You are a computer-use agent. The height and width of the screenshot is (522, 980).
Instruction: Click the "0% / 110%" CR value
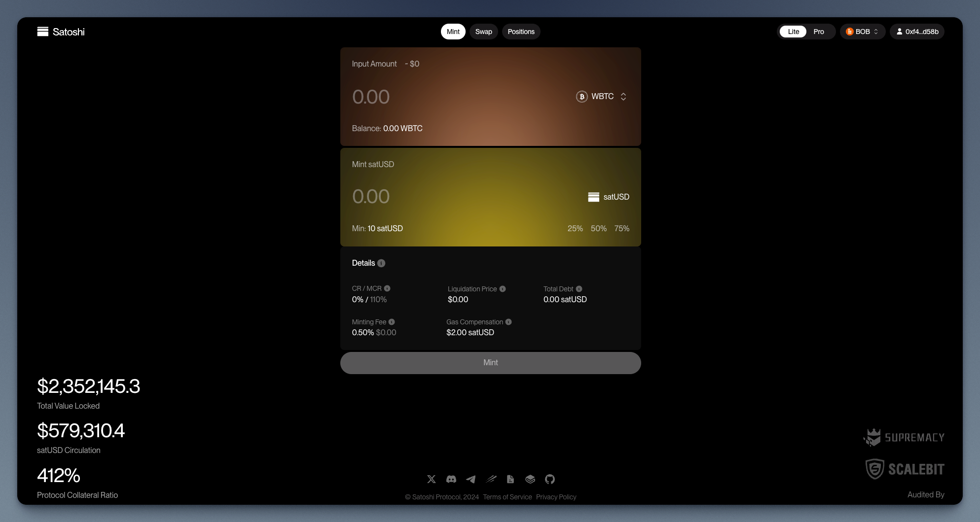(369, 300)
